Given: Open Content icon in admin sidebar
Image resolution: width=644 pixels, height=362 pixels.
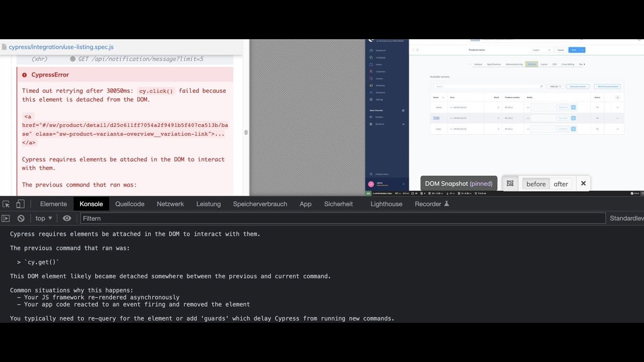Looking at the screenshot, I should [x=371, y=78].
